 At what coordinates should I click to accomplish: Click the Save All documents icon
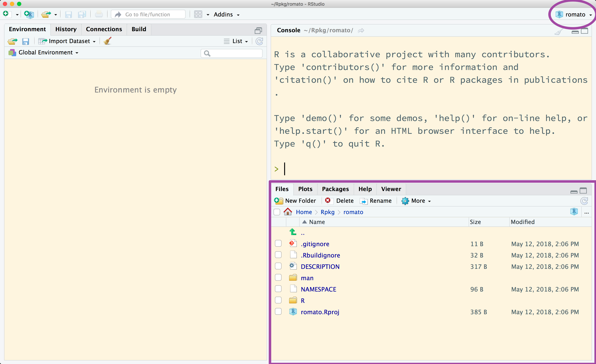[x=82, y=15]
